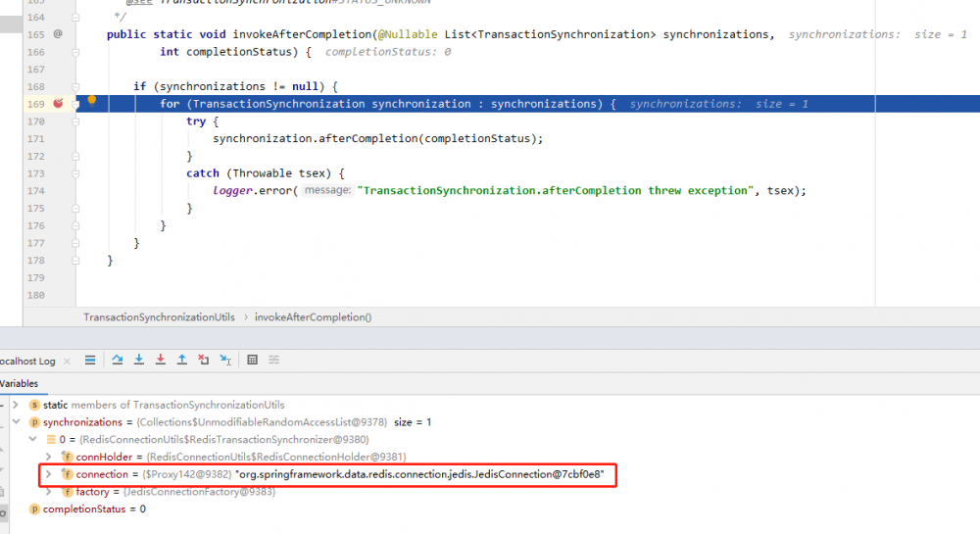Expand static members of TransactionSynchronizationUtils
The width and height of the screenshot is (980, 534).
(16, 405)
